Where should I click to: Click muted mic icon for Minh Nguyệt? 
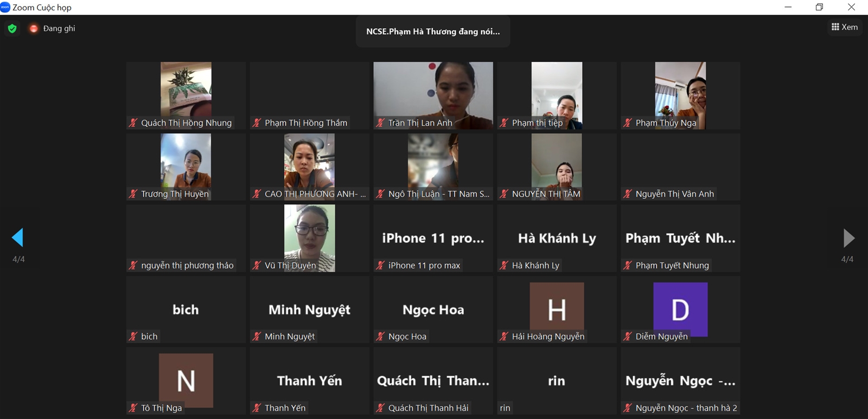pos(257,336)
